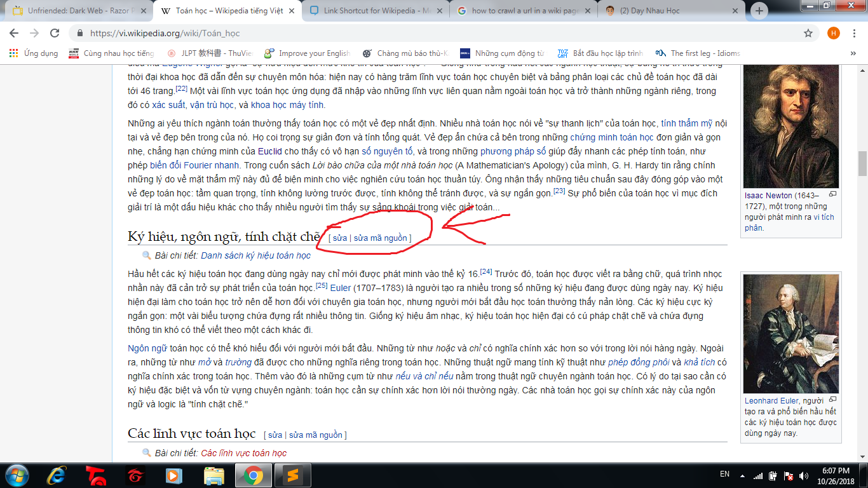The height and width of the screenshot is (488, 868).
Task: Click the enlarge icon beside Isaac Newton caption
Action: [832, 194]
